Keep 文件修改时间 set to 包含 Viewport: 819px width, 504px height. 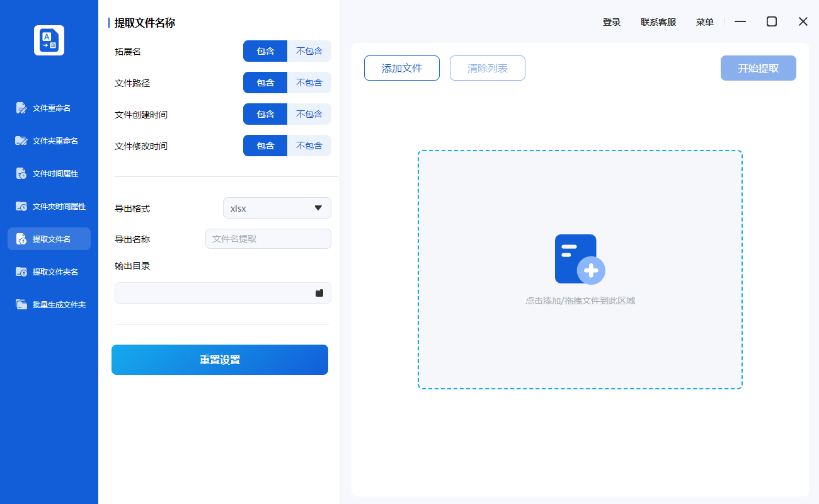(x=265, y=146)
